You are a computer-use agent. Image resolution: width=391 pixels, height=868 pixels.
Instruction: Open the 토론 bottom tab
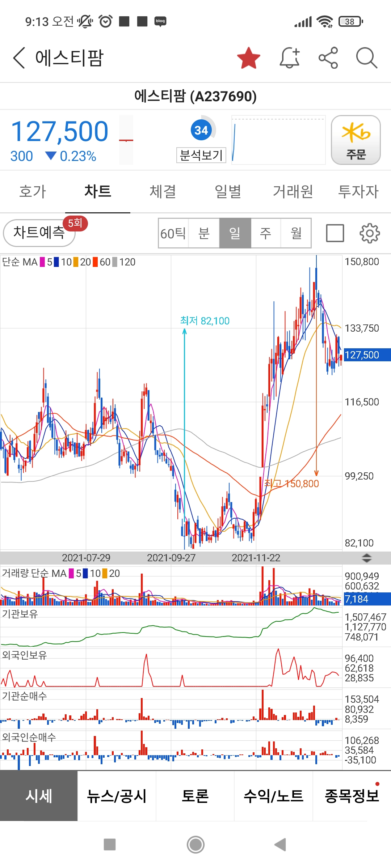pyautogui.click(x=195, y=796)
